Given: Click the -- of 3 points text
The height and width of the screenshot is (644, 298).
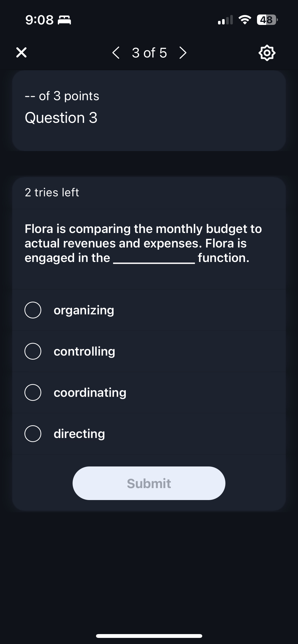Looking at the screenshot, I should coord(62,96).
